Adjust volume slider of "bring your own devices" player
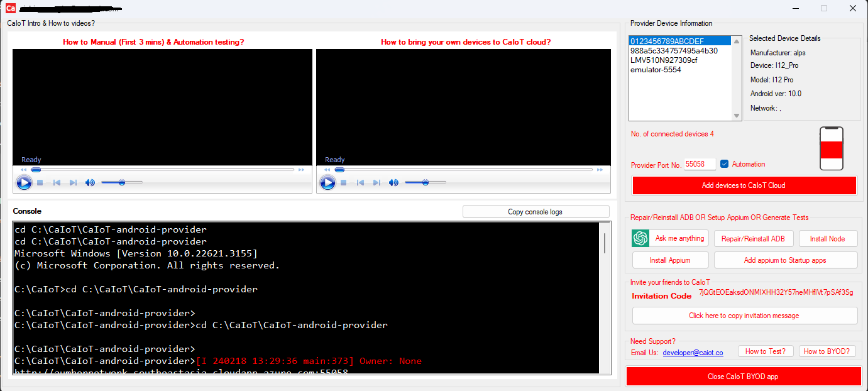The image size is (868, 391). click(425, 182)
